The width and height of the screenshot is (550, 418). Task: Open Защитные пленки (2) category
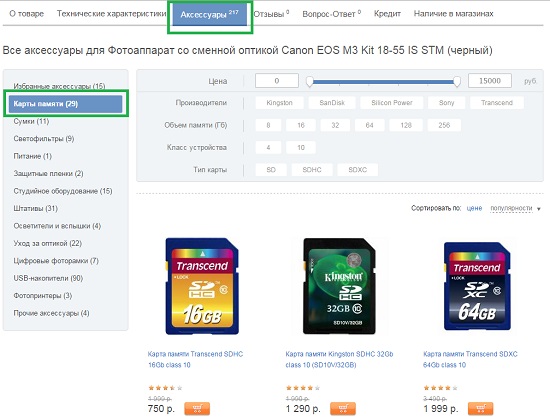tap(48, 174)
